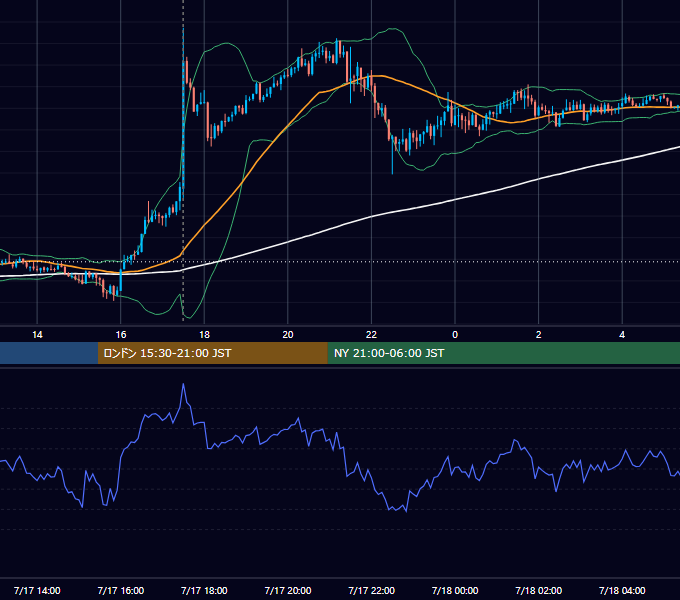This screenshot has height=600, width=680.
Task: Click the 16 hour axis label
Action: [121, 335]
